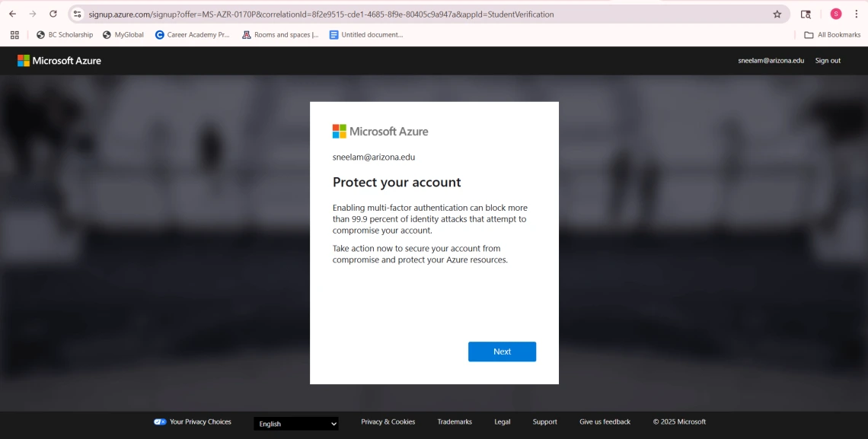
Task: Open Your Privacy Choices
Action: [x=200, y=422]
